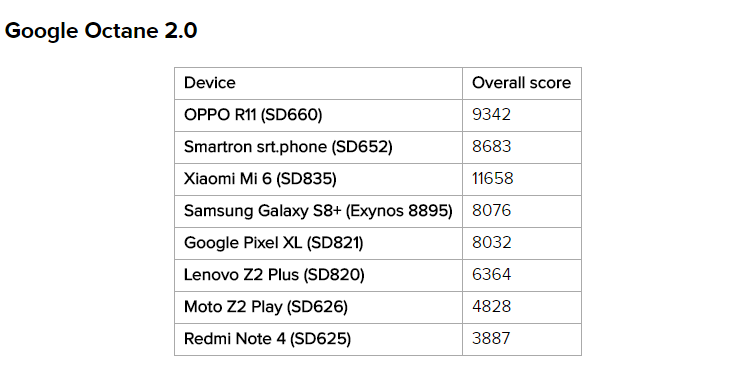Select the Overall score column header

[x=522, y=83]
